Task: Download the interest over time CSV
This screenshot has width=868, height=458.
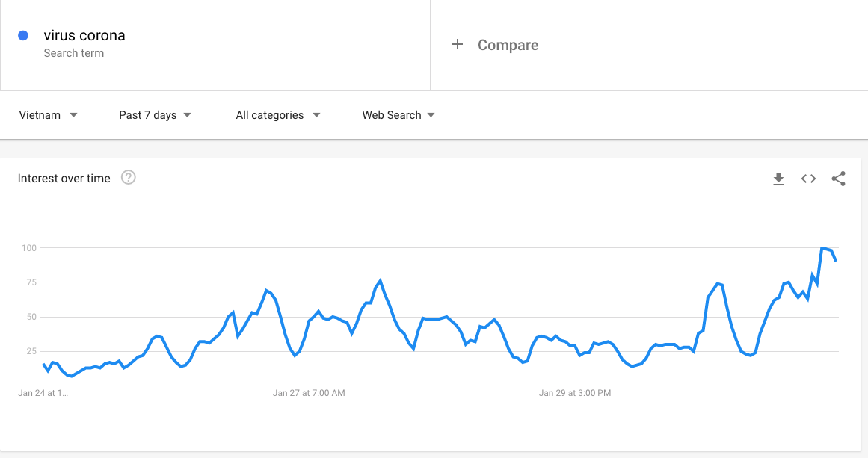Action: click(778, 179)
